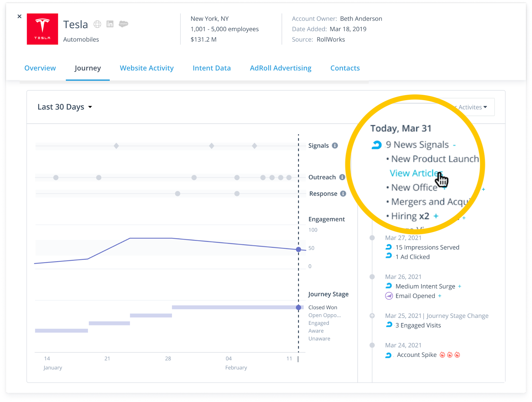532x402 pixels.
Task: Click the Outreach info icon
Action: (342, 177)
